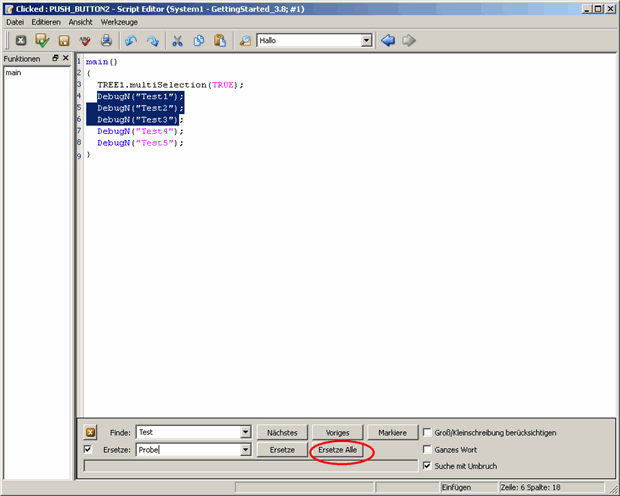Screen dimensions: 620x496
Task: Click the Ersetze button
Action: 282,450
